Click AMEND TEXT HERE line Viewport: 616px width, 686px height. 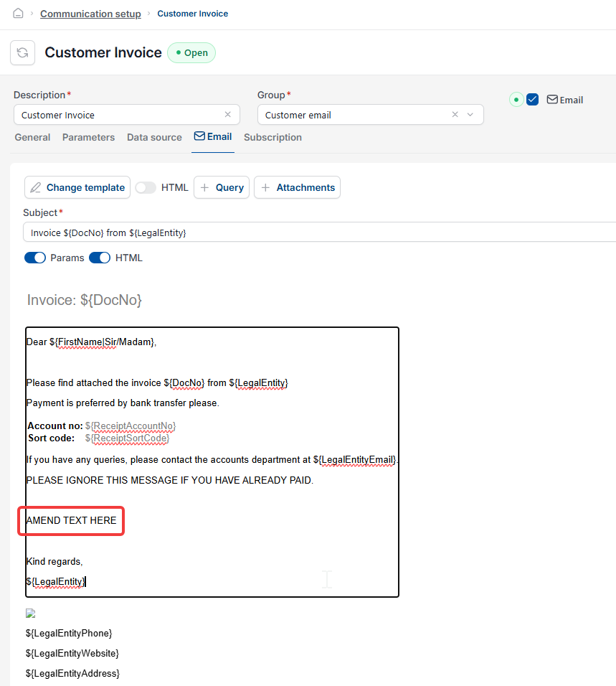point(71,521)
